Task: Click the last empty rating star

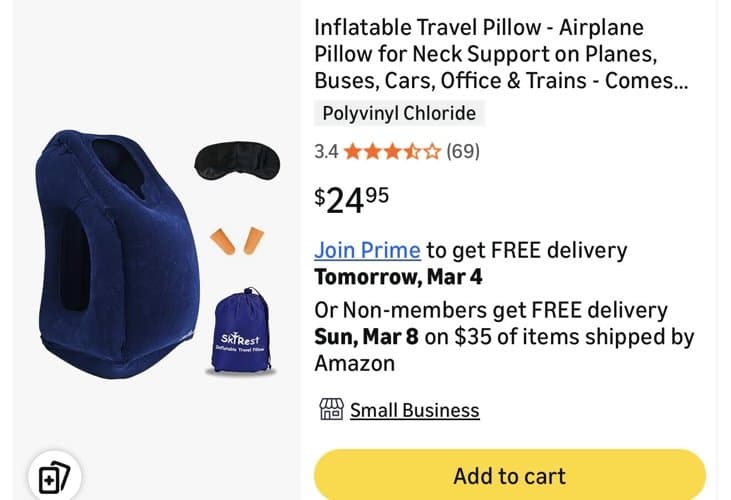Action: pyautogui.click(x=432, y=151)
